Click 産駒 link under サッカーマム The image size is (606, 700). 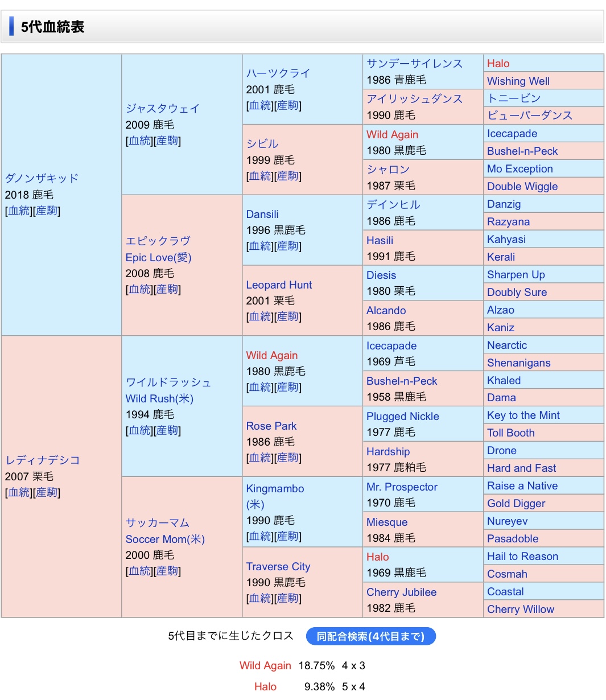click(167, 571)
